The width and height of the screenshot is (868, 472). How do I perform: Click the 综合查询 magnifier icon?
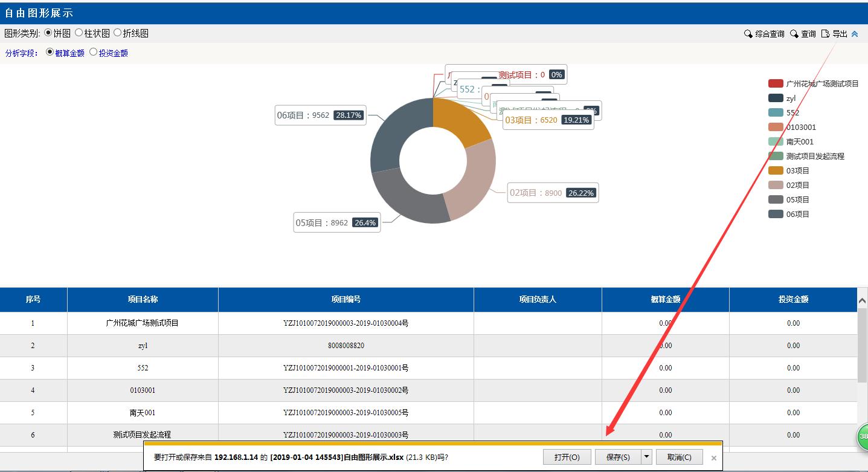[748, 34]
